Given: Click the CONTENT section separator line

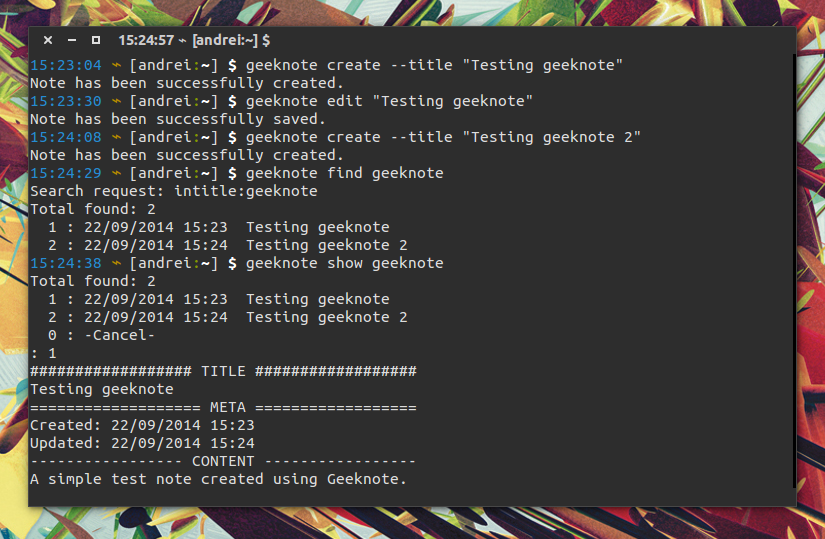Looking at the screenshot, I should click(x=223, y=462).
